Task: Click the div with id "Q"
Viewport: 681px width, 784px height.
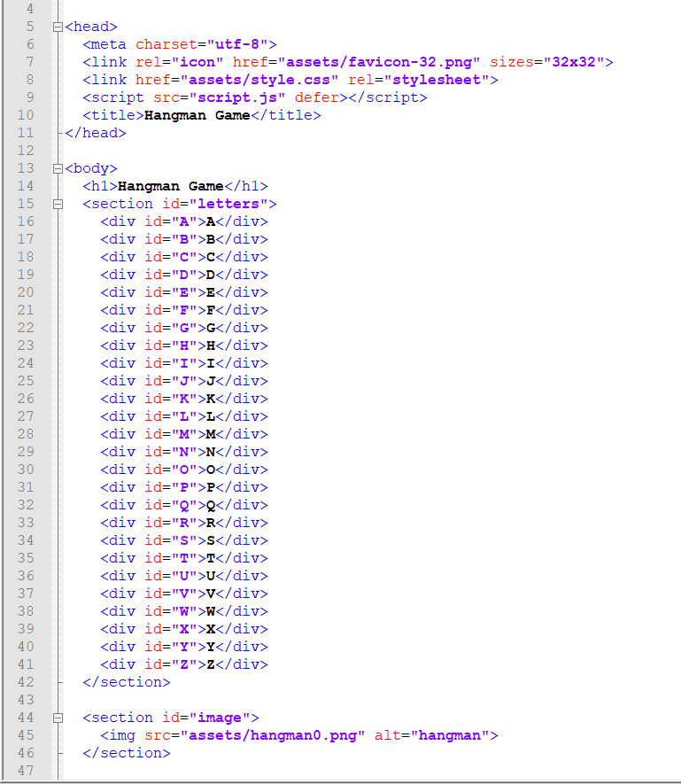Action: pos(184,506)
